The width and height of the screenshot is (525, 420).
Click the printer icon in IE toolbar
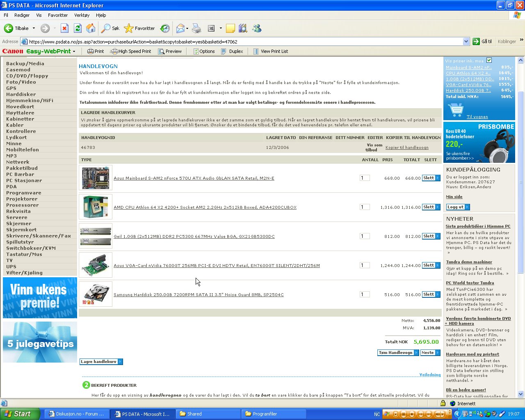(197, 28)
